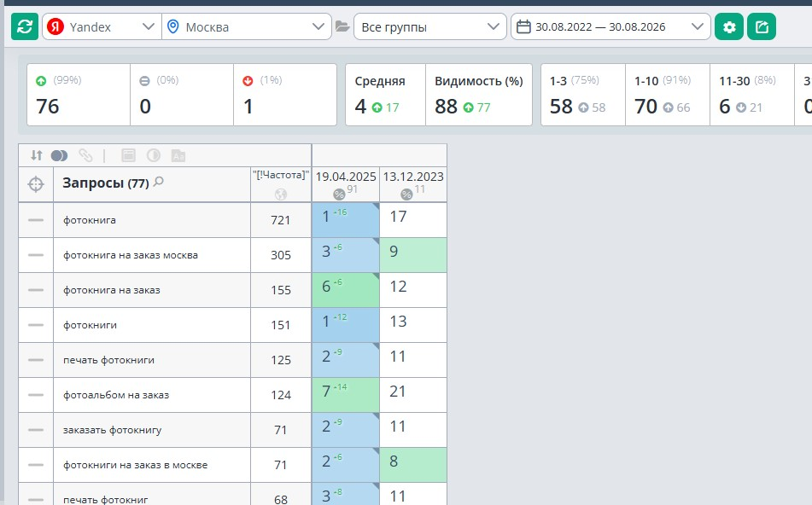This screenshot has width=812, height=505.
Task: Select the 1-10 positions summary card
Action: point(668,95)
